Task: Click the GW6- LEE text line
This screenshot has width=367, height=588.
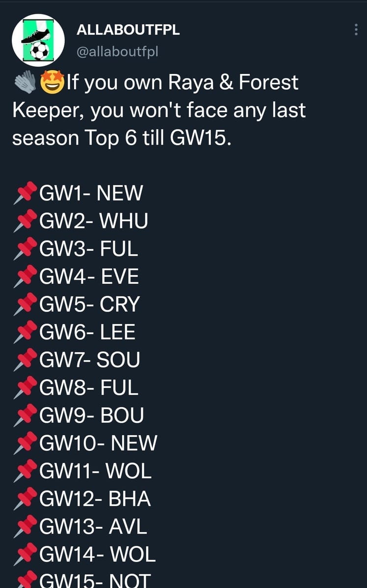Action: coord(87,333)
